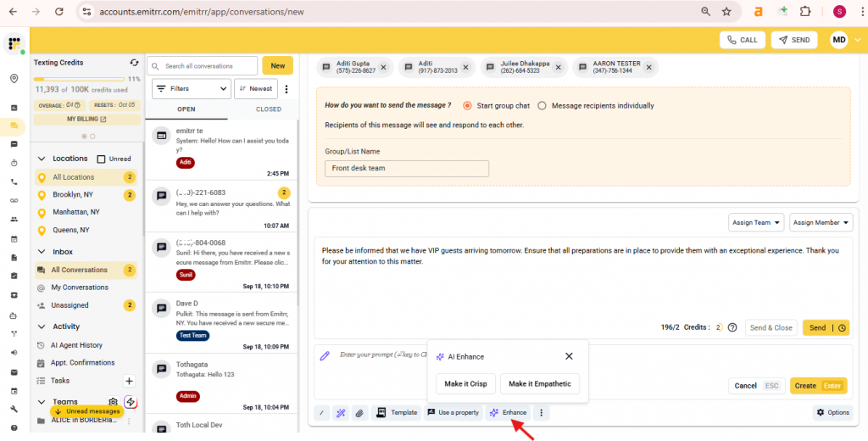This screenshot has width=868, height=441.
Task: Close the AI Enhance popup
Action: coord(569,356)
